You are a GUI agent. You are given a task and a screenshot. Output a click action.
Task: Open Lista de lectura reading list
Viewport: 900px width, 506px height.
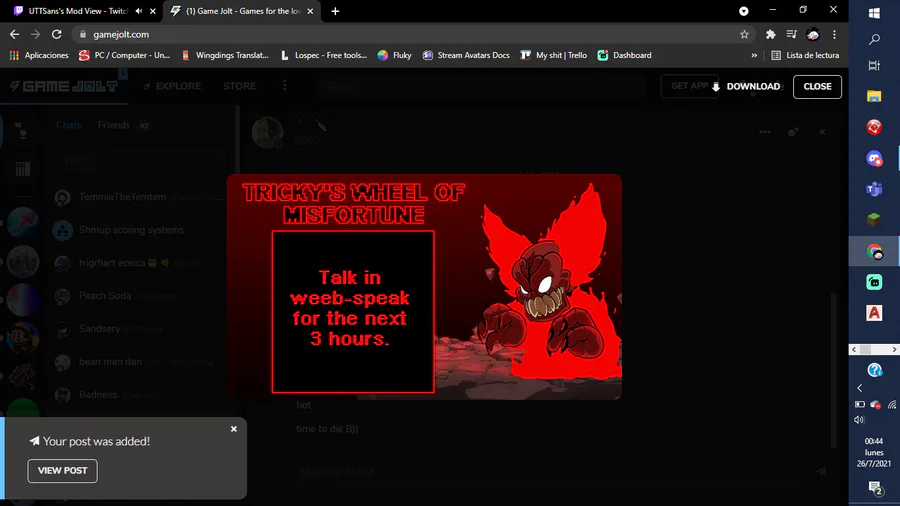(x=805, y=55)
